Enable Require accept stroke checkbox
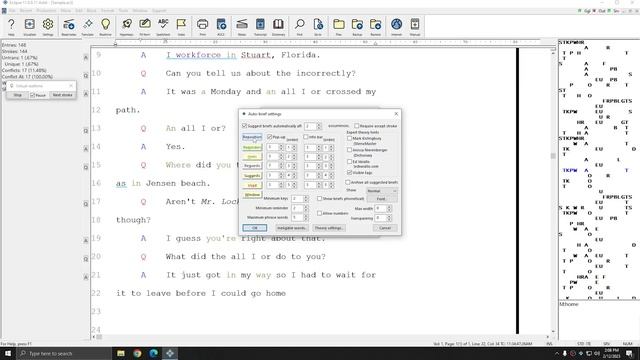Screen dimensions: 640x360 pos(357,126)
